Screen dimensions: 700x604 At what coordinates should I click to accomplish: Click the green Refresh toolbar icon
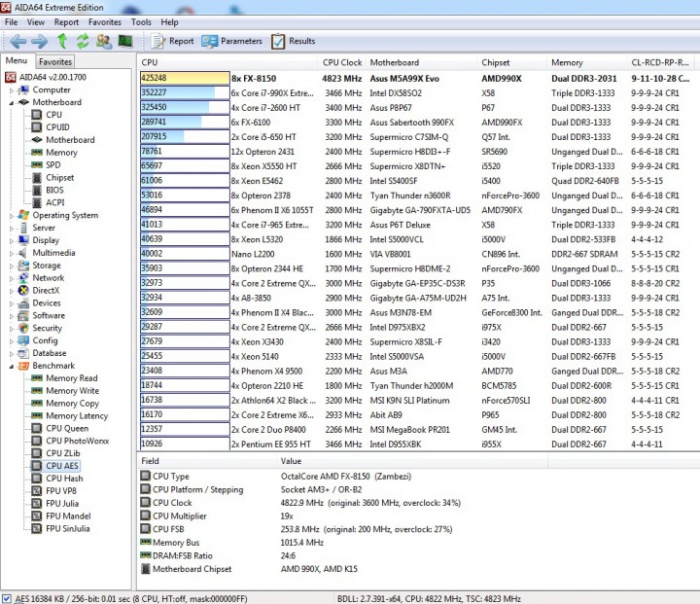tap(83, 41)
